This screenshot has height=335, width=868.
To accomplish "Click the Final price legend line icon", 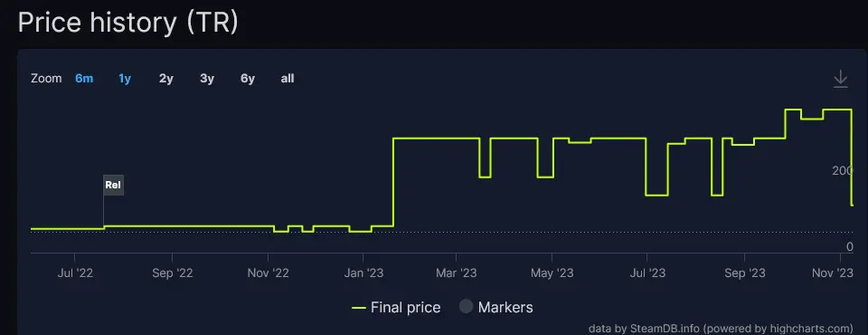I will click(359, 308).
